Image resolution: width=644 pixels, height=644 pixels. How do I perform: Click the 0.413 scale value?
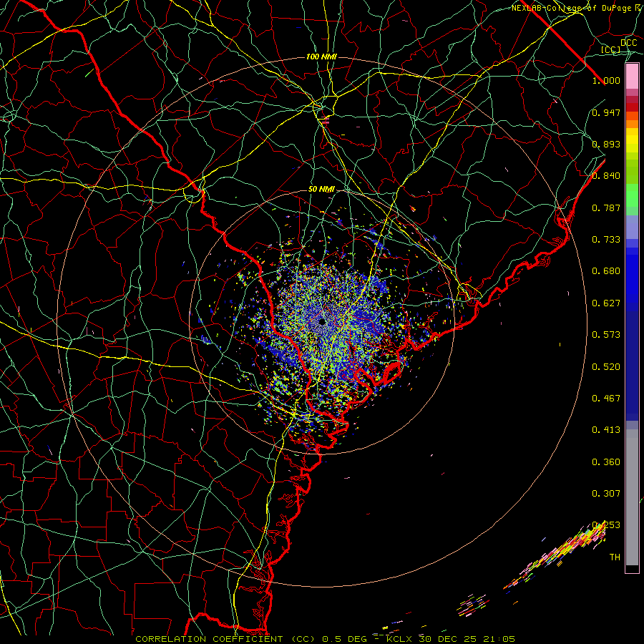pyautogui.click(x=606, y=430)
